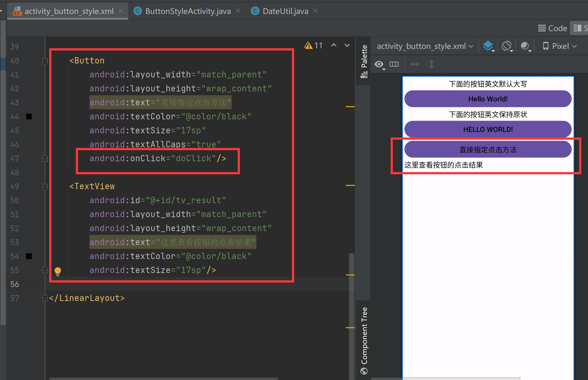Screen dimensions: 588x380
Task: Click the highlighted android:text line 53
Action: (173, 242)
